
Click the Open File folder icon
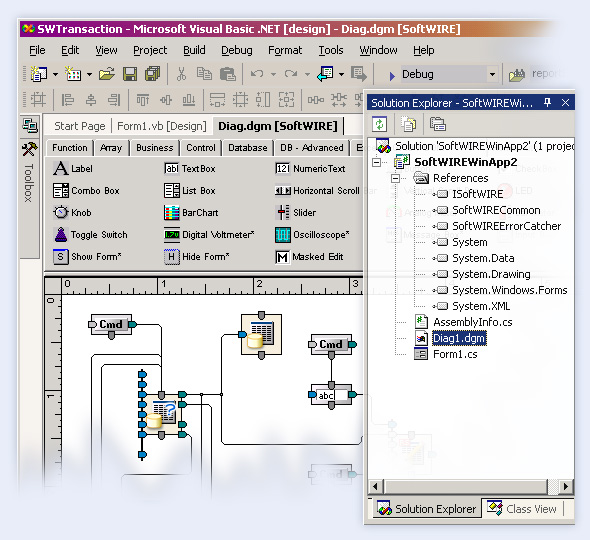coord(107,74)
